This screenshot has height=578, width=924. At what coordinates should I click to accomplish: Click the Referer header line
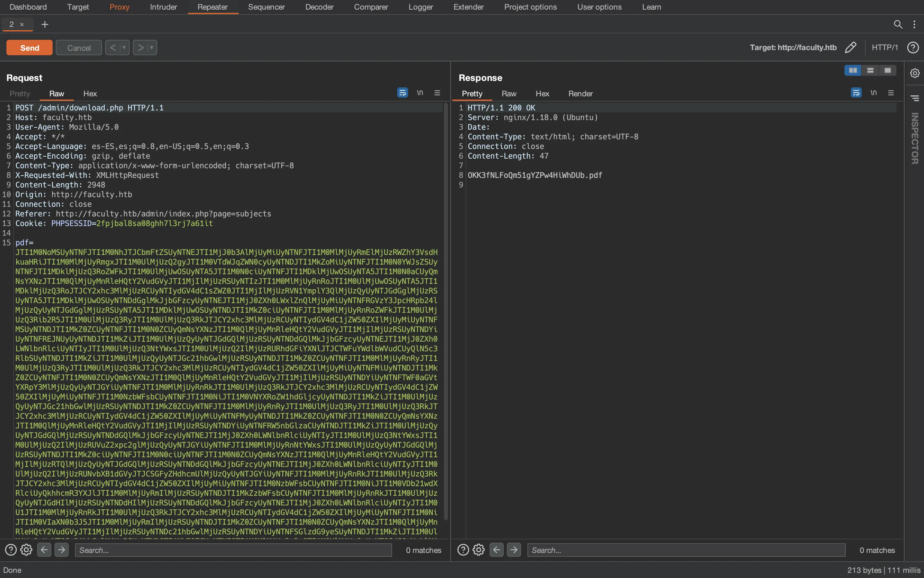click(143, 214)
